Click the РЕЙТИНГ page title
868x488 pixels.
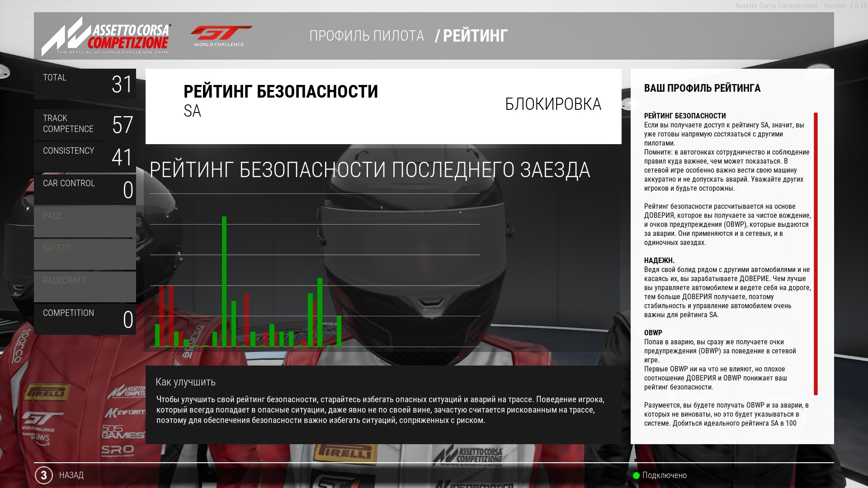point(475,36)
